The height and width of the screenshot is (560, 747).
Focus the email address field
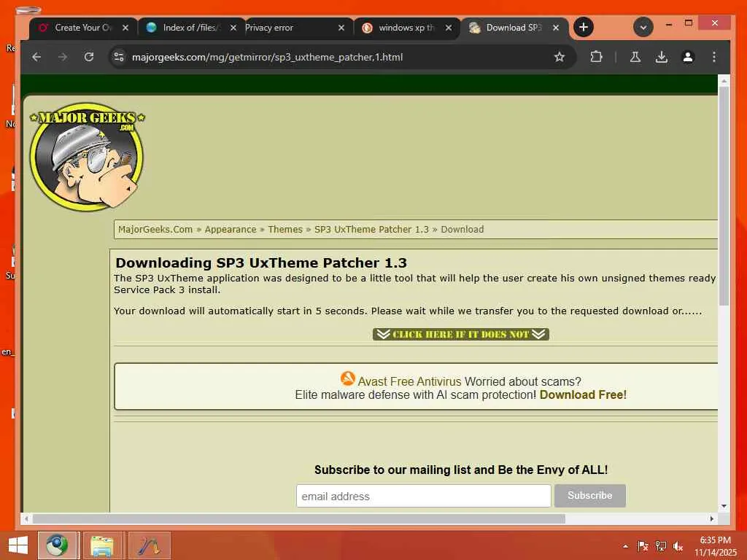pos(424,496)
